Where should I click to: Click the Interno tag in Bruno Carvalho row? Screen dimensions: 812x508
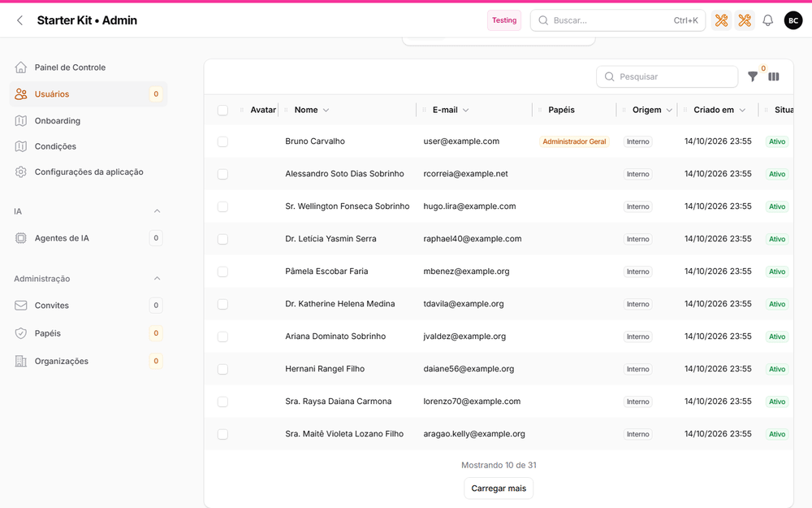tap(637, 141)
